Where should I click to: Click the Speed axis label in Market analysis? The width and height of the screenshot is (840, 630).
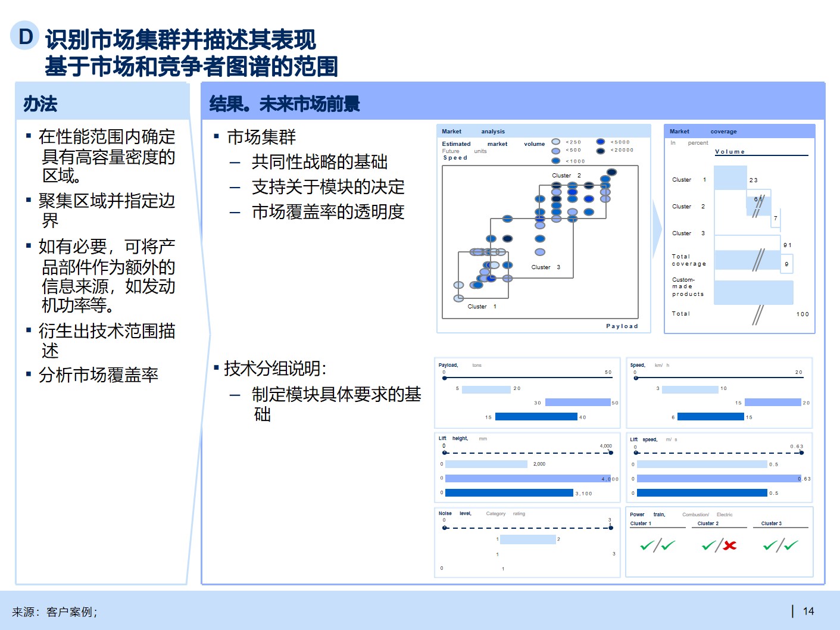coord(455,158)
